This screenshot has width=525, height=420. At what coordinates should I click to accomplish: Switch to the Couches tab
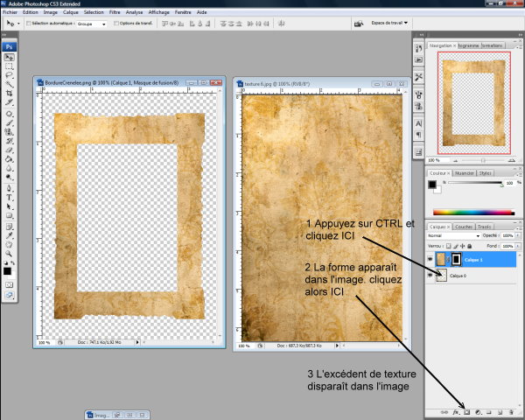click(464, 227)
